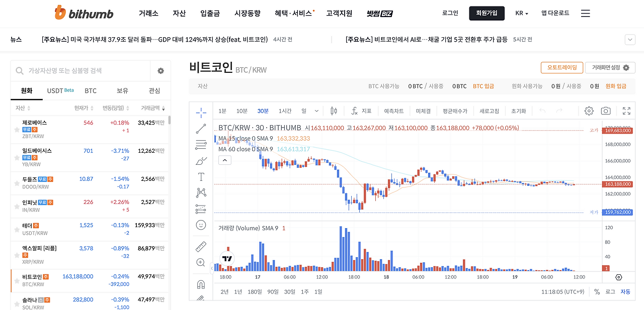Pick the brush drawing tool

click(201, 161)
